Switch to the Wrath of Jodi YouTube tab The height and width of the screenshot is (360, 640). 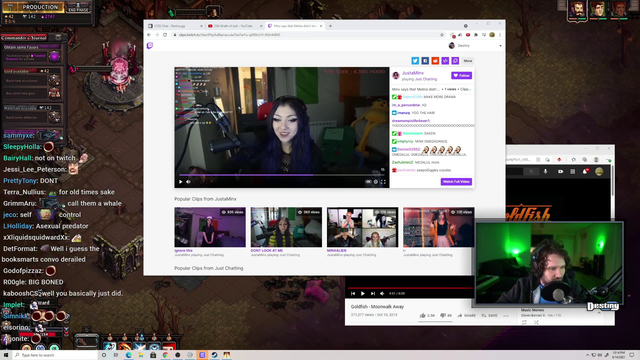tap(235, 26)
